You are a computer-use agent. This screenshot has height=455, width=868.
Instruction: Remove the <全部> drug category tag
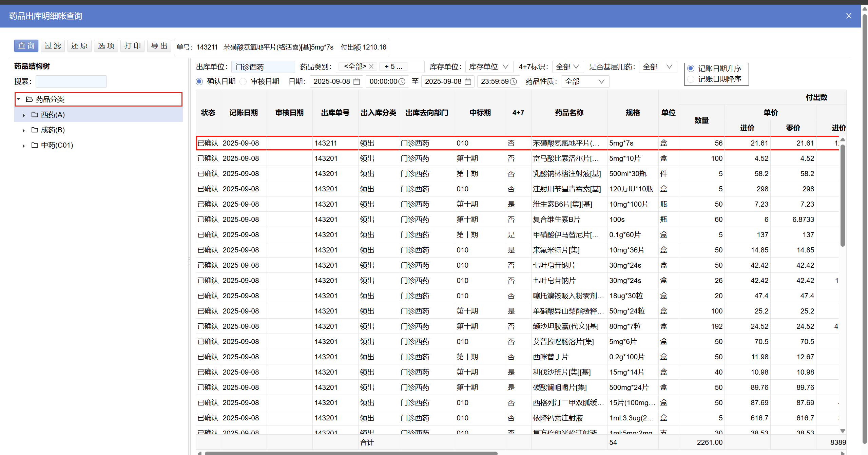tap(371, 67)
